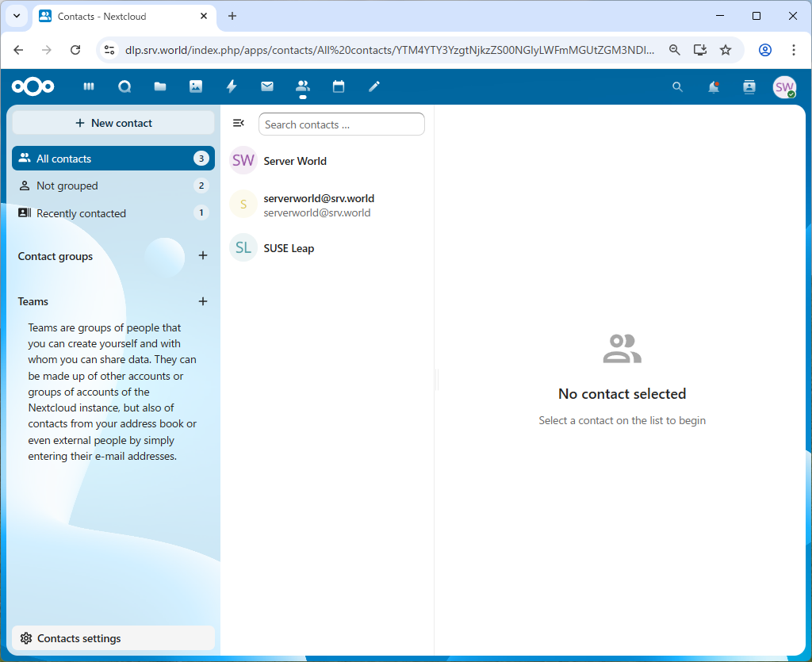Image resolution: width=812 pixels, height=662 pixels.
Task: Close the Contacts - Nextcloud tab
Action: [204, 16]
